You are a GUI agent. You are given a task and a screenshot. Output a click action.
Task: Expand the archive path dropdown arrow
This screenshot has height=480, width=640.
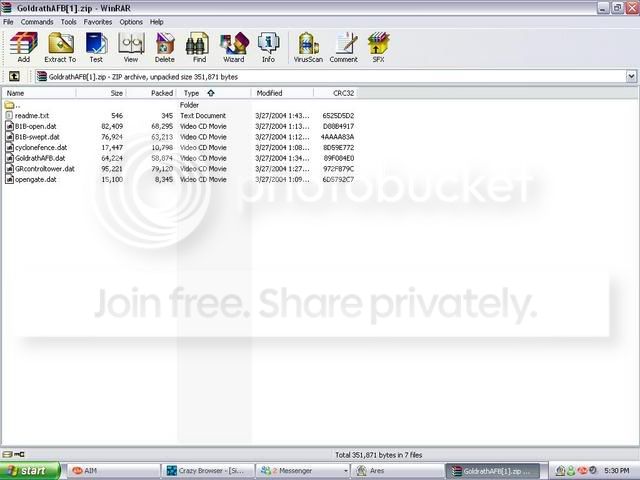(631, 76)
